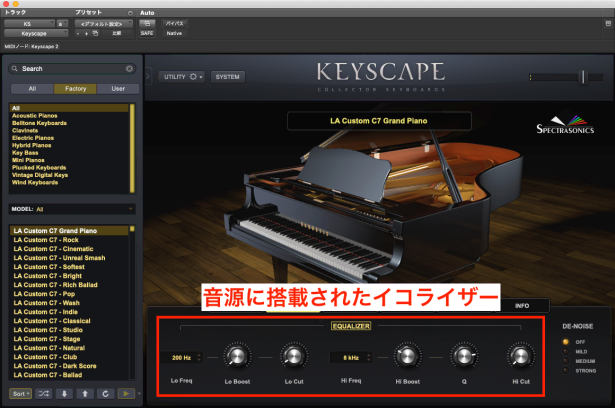Copy plug-in settings icon

95,33
